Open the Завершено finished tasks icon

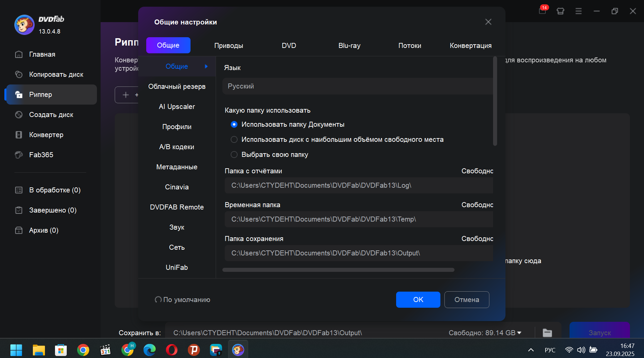[19, 210]
